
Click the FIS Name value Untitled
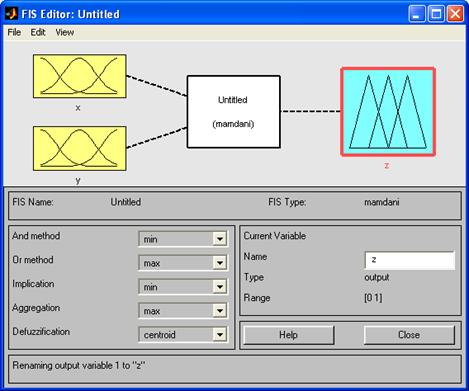point(126,202)
